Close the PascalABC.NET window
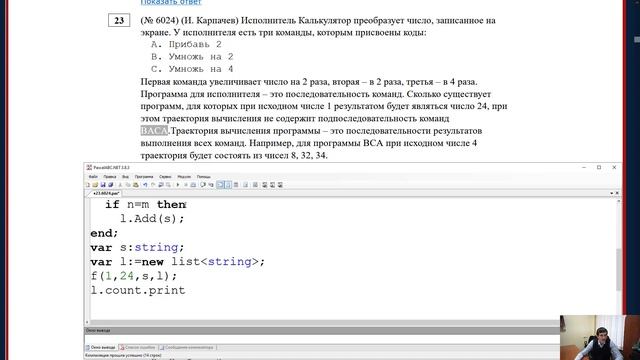 614,167
